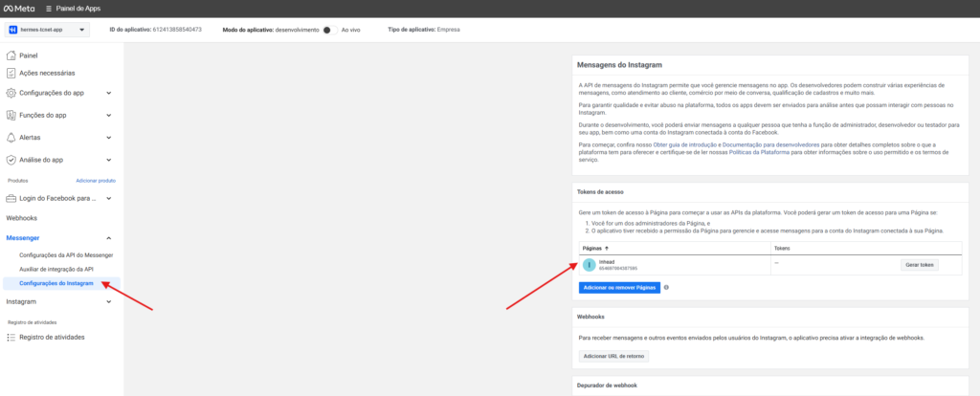The height and width of the screenshot is (396, 980).
Task: Open the hermes-tcnet-app selector dropdown
Action: coord(48,30)
